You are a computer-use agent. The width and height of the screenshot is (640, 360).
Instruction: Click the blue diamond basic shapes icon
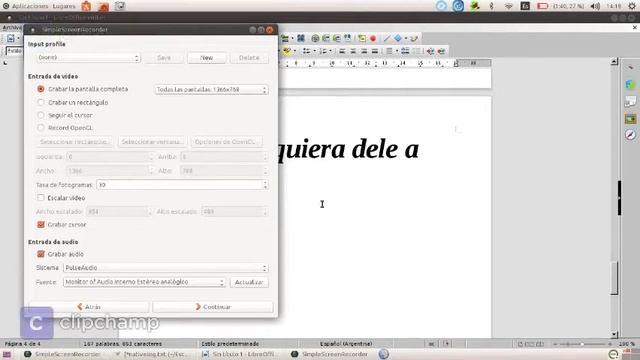coord(398,39)
